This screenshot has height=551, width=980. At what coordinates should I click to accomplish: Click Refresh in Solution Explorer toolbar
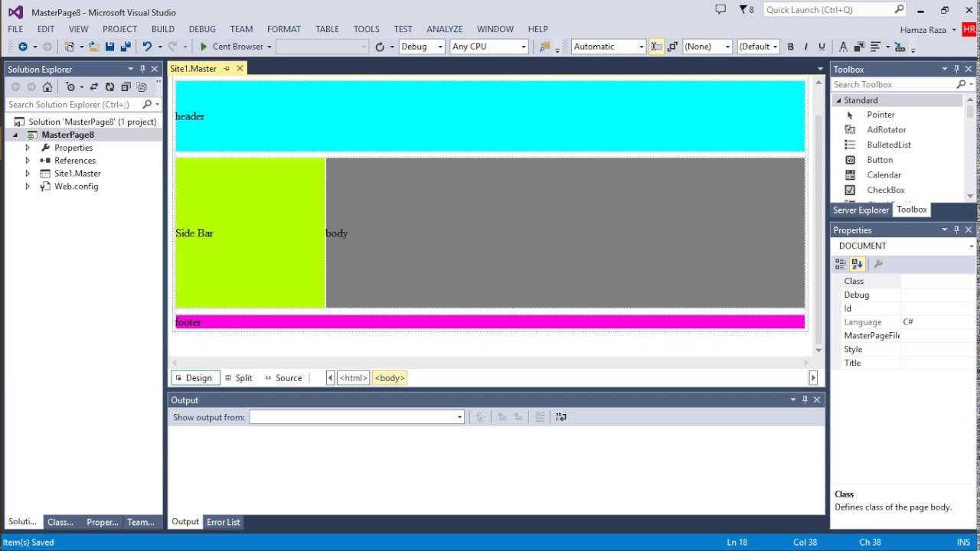(x=109, y=87)
